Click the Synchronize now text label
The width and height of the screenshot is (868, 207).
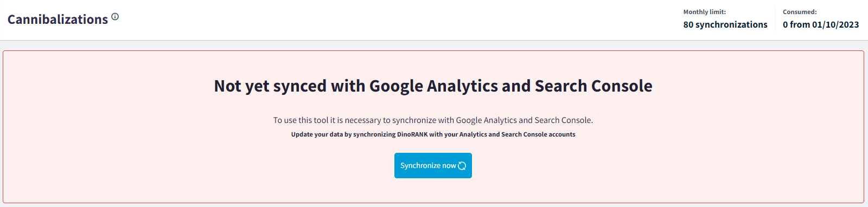click(428, 165)
